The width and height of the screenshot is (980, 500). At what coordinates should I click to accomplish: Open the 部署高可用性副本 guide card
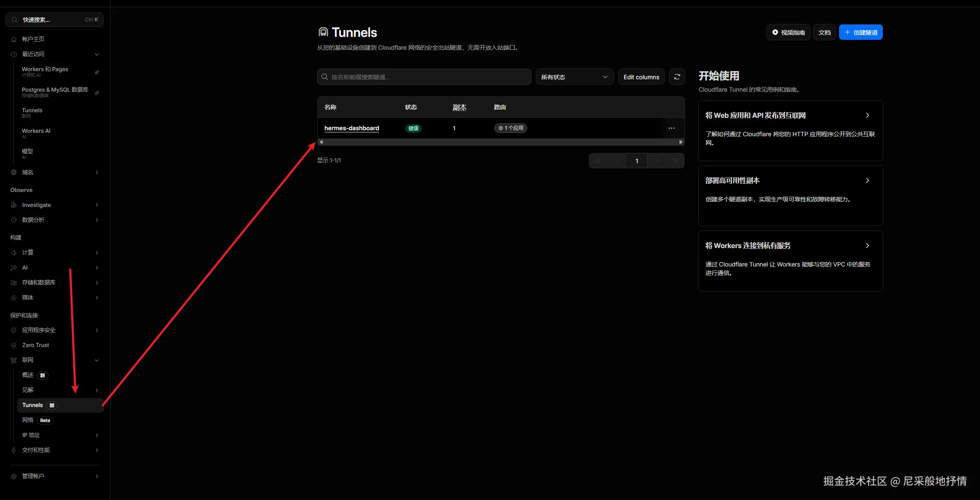tap(791, 196)
